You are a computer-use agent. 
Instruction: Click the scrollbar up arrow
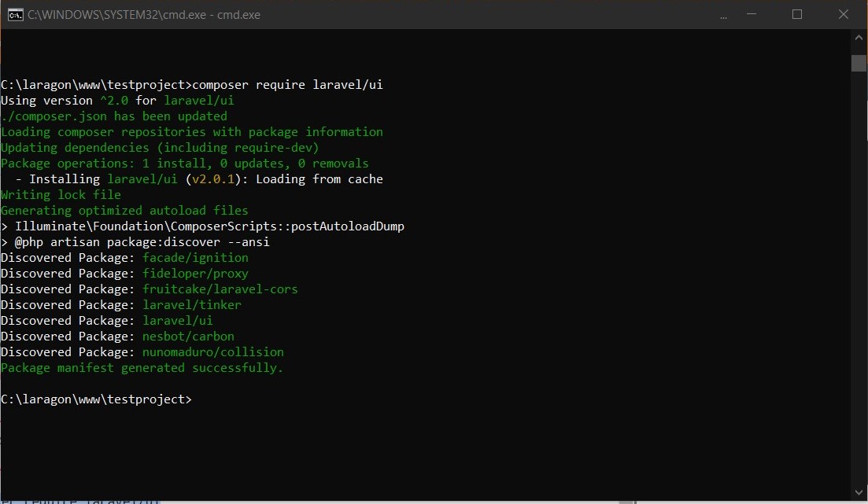859,39
